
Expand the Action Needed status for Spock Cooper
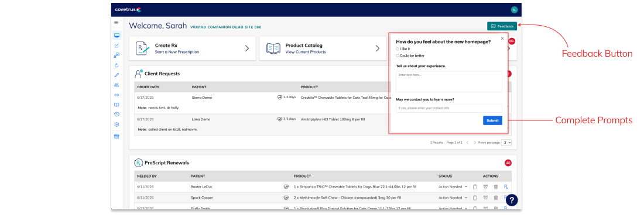click(453, 197)
